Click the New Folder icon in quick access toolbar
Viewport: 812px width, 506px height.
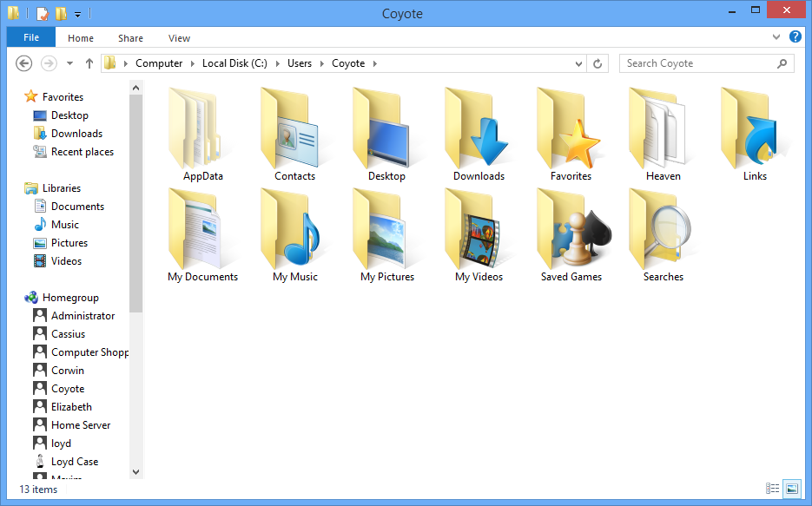coord(61,13)
